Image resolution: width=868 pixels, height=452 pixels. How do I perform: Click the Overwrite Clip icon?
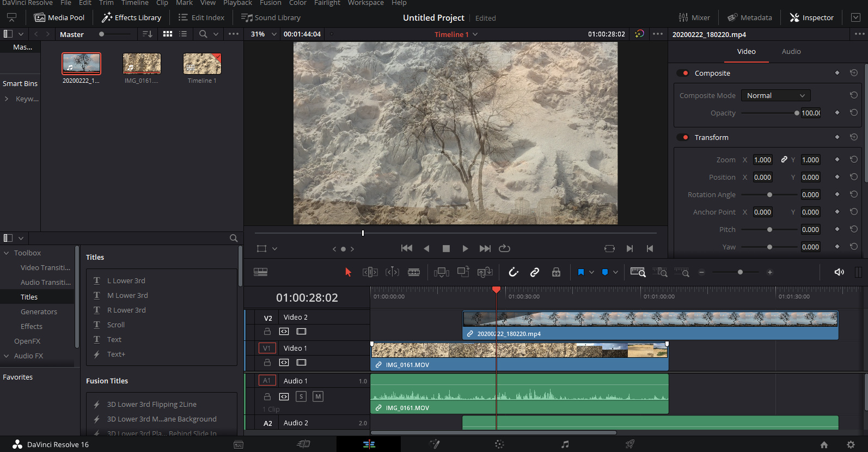coord(463,272)
